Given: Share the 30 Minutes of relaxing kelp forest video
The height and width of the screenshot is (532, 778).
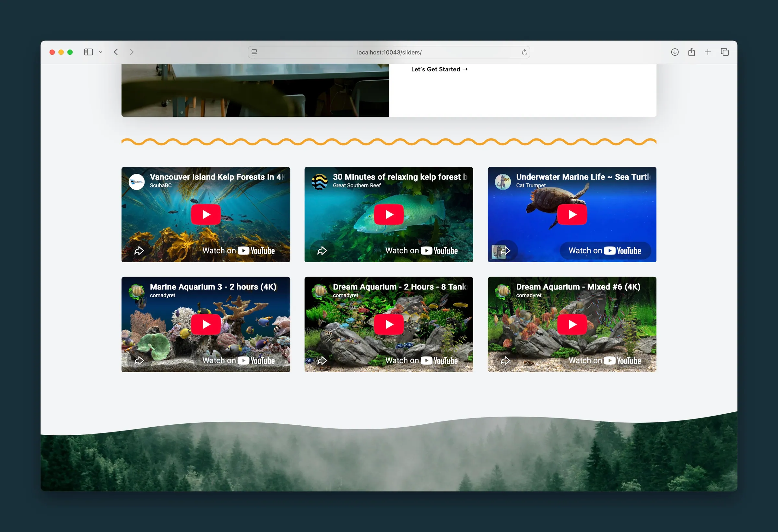Looking at the screenshot, I should (322, 250).
